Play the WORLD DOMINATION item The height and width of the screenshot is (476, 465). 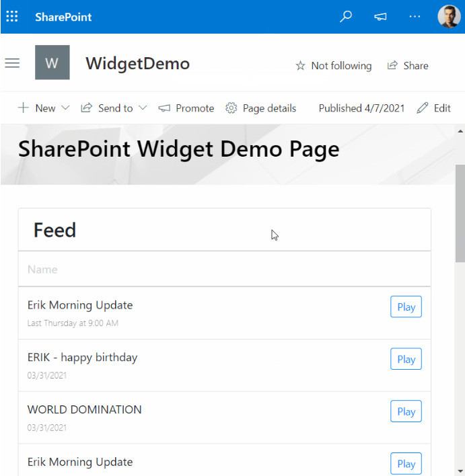pos(406,411)
